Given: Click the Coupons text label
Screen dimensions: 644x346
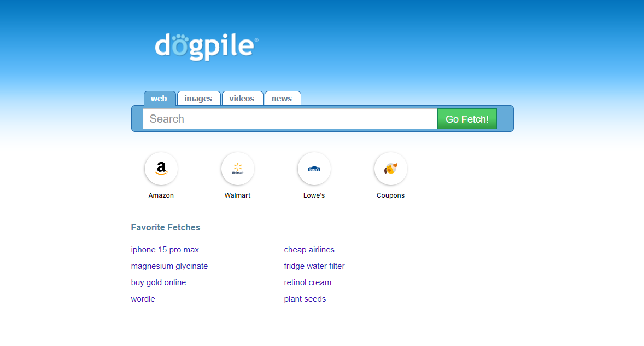Looking at the screenshot, I should [x=390, y=195].
